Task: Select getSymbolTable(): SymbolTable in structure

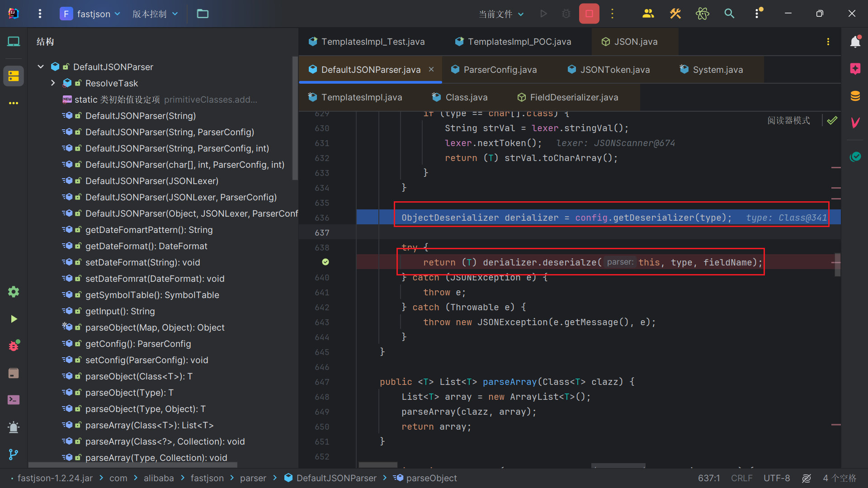Action: tap(152, 295)
